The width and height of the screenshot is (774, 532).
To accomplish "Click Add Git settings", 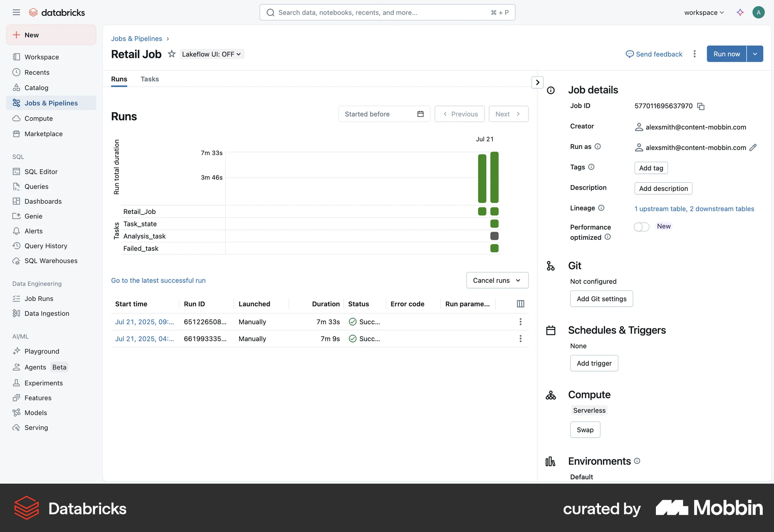I will coord(601,299).
